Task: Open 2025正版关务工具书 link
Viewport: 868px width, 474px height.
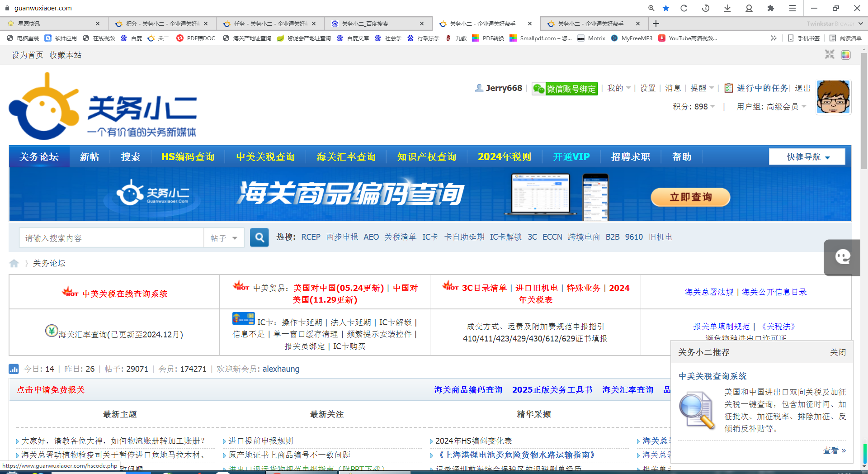Action: (x=552, y=390)
